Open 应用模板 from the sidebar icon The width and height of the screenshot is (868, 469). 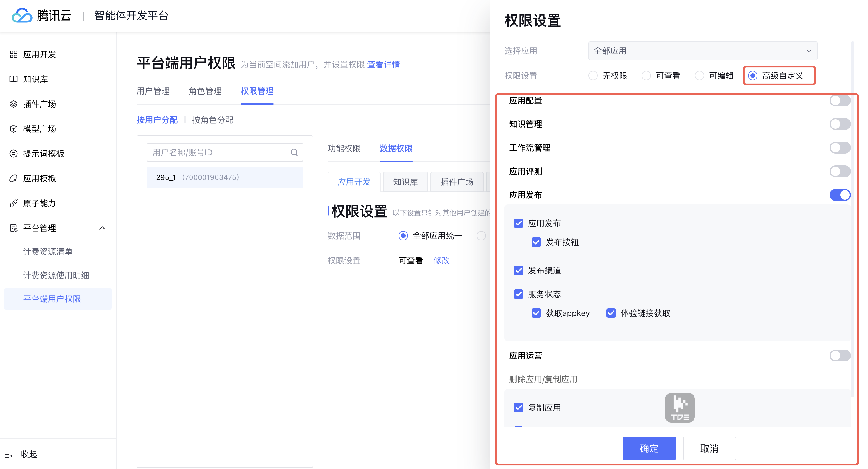(14, 178)
